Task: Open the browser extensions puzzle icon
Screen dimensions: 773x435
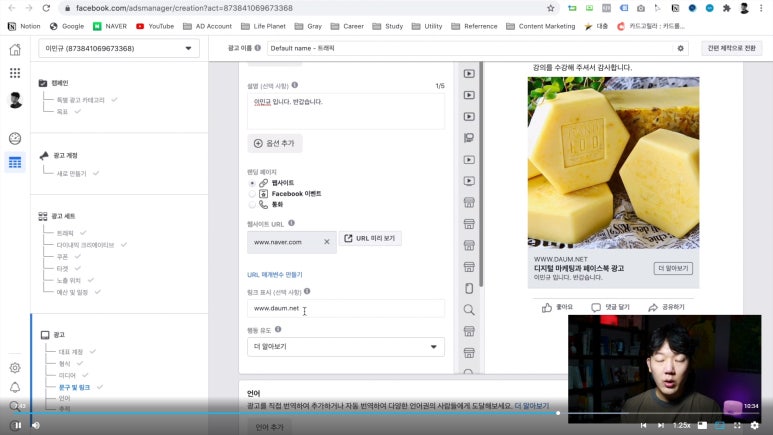Action: (727, 8)
